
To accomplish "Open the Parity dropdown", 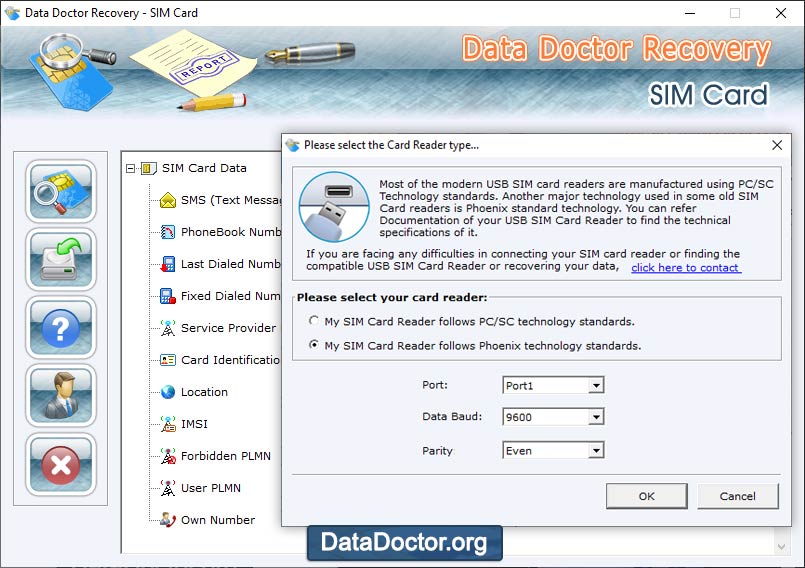I will (596, 450).
